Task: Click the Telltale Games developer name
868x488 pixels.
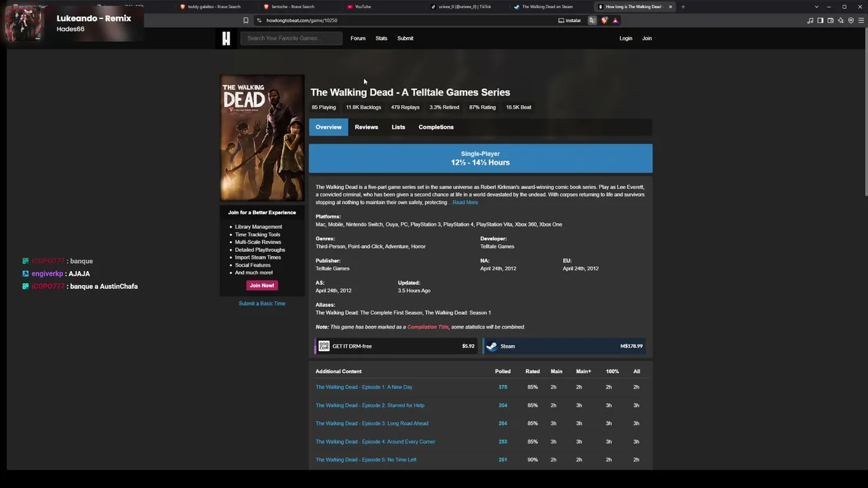Action: pyautogui.click(x=497, y=247)
